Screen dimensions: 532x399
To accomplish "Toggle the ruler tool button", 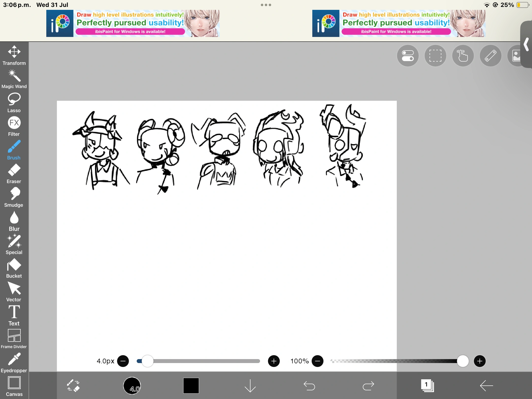I will tap(490, 56).
